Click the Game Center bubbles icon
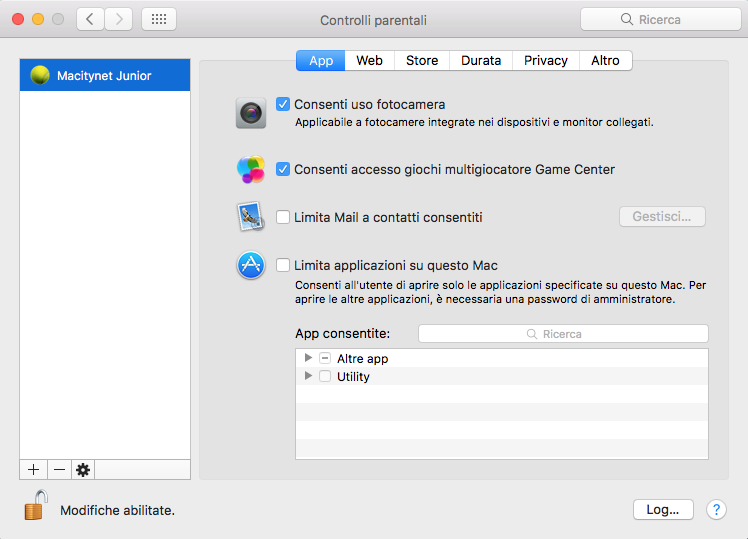Image resolution: width=748 pixels, height=539 pixels. coord(251,169)
